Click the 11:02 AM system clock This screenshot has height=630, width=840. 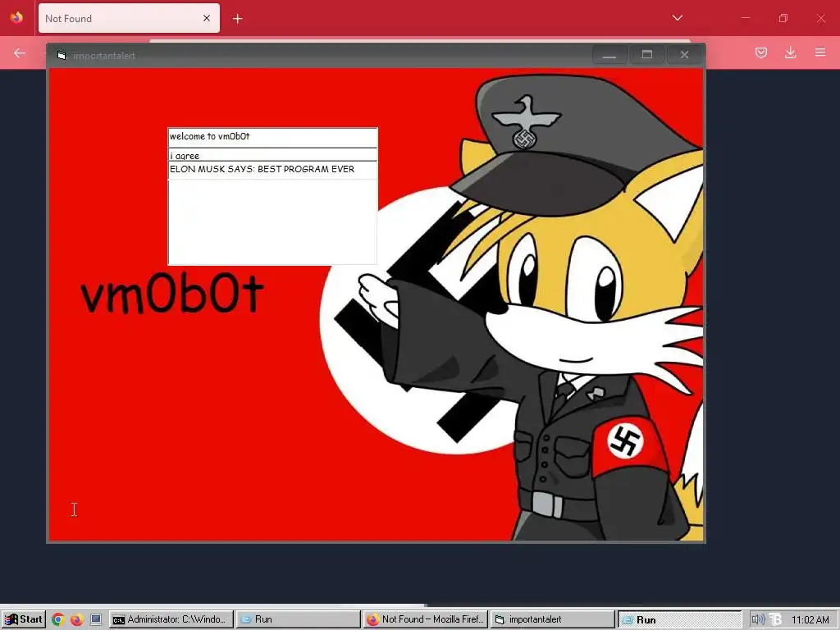point(810,620)
